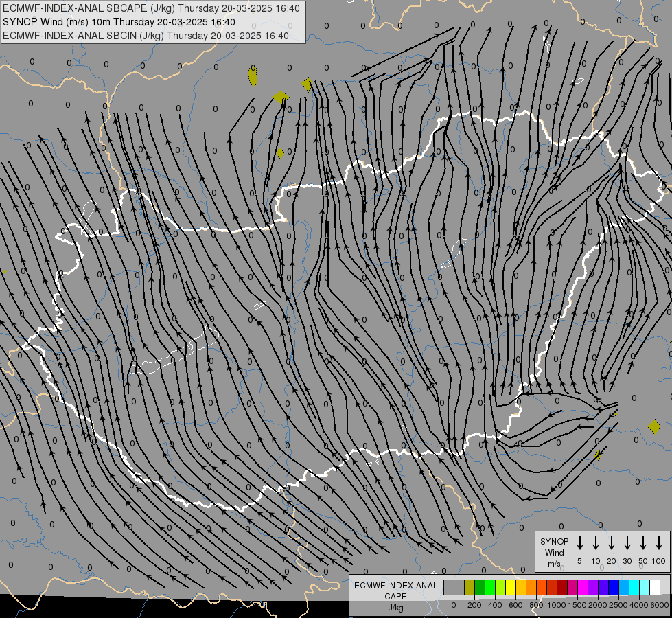This screenshot has height=618, width=672.
Task: Click the wind arrow above the 5 label
Action: pos(579,543)
